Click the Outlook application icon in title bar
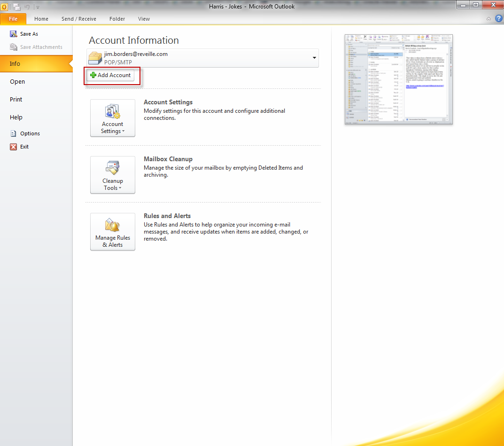 [4, 7]
